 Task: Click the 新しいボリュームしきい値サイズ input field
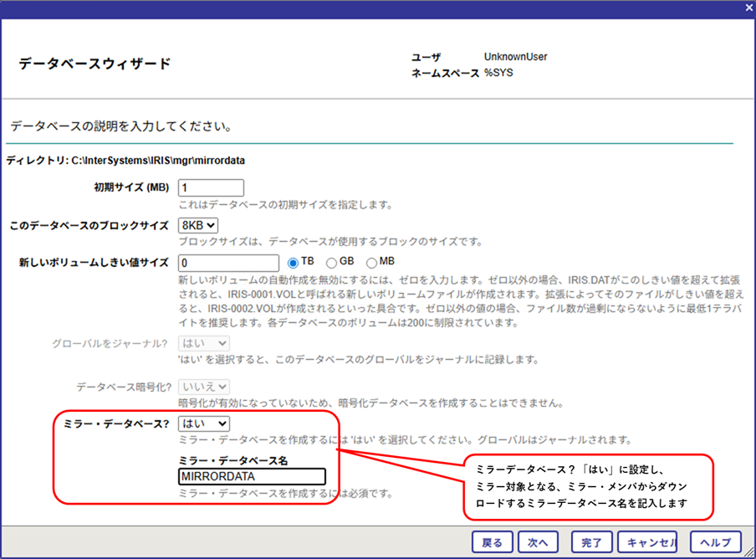click(x=228, y=263)
